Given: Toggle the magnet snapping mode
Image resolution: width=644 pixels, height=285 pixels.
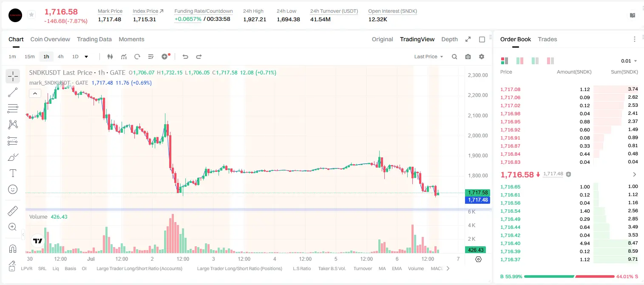Looking at the screenshot, I should 13,248.
